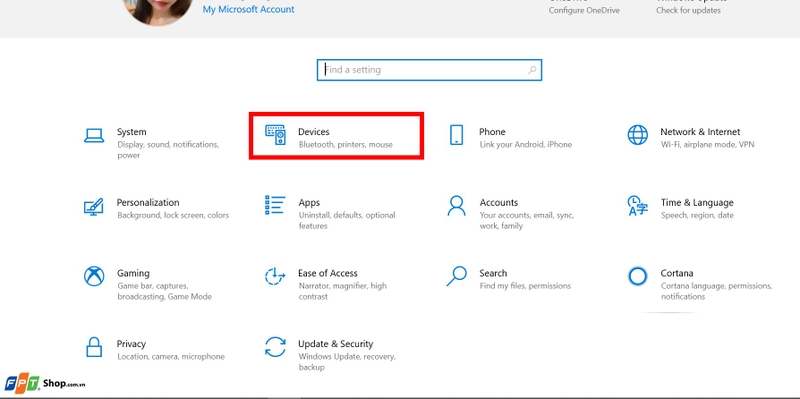The width and height of the screenshot is (800, 399).
Task: Click the Time & Language icon
Action: 638,206
